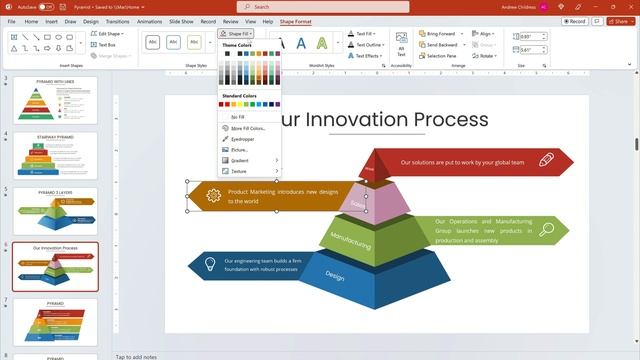The width and height of the screenshot is (640, 360).
Task: Click the pen icon in title bar
Action: (x=578, y=7)
